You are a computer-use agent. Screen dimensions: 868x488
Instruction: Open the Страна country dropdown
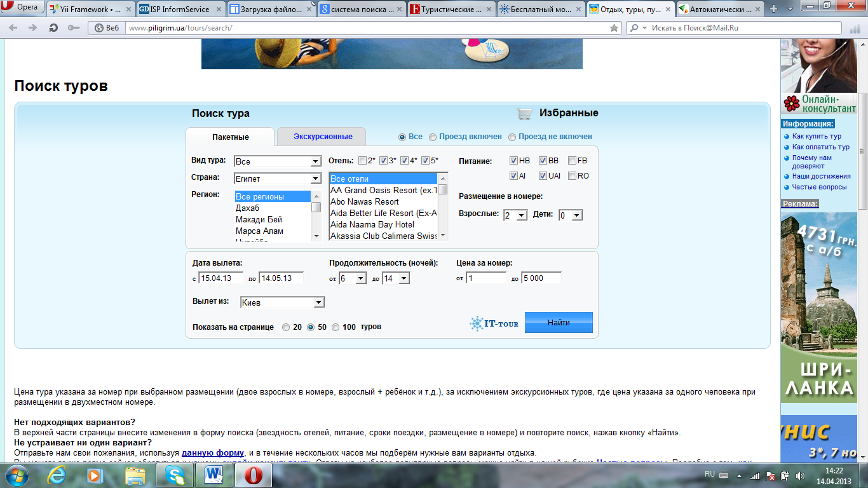pos(277,179)
